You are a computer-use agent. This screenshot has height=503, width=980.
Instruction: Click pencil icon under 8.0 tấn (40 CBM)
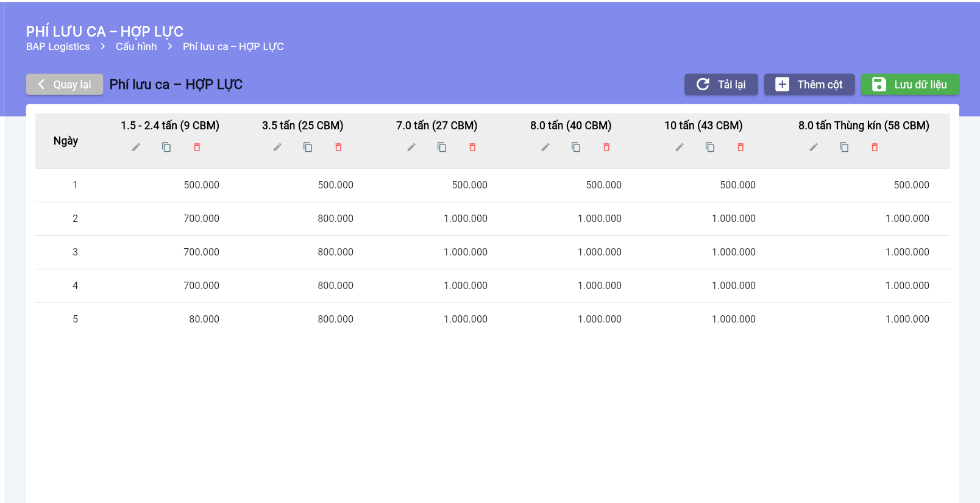pos(545,147)
